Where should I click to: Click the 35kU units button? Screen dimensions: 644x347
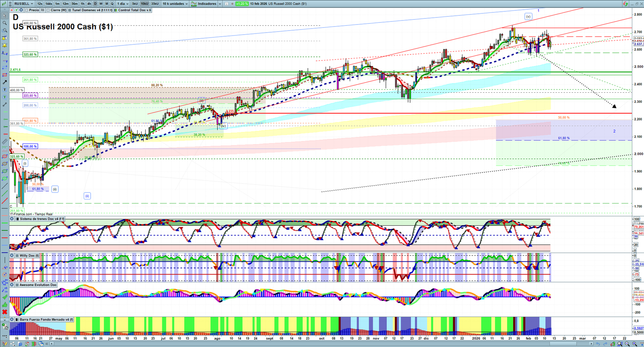(x=155, y=4)
